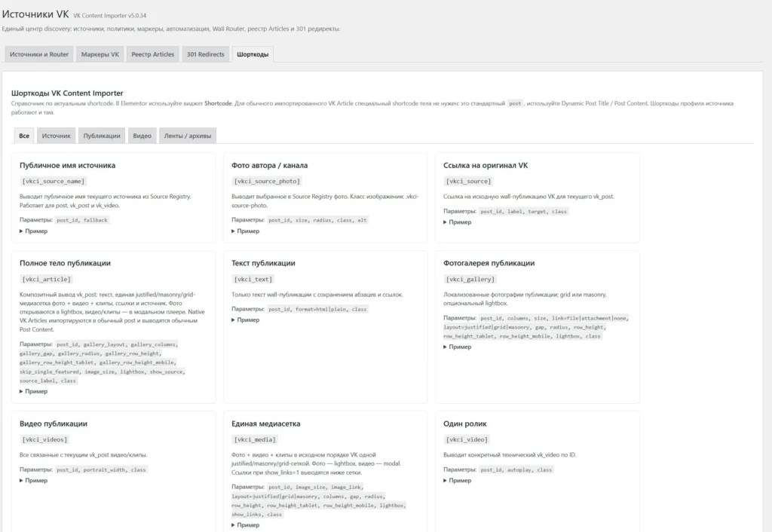
Task: Click the "Единая медиасетка" card title
Action: 266,423
